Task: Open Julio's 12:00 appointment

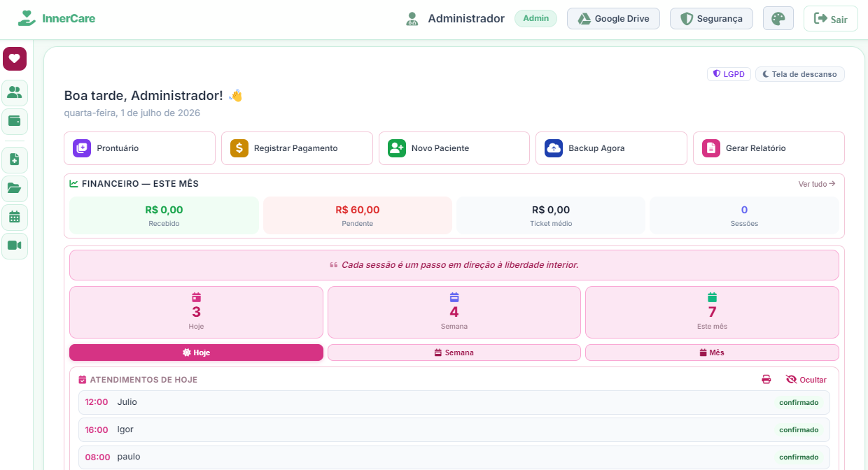Action: (454, 402)
